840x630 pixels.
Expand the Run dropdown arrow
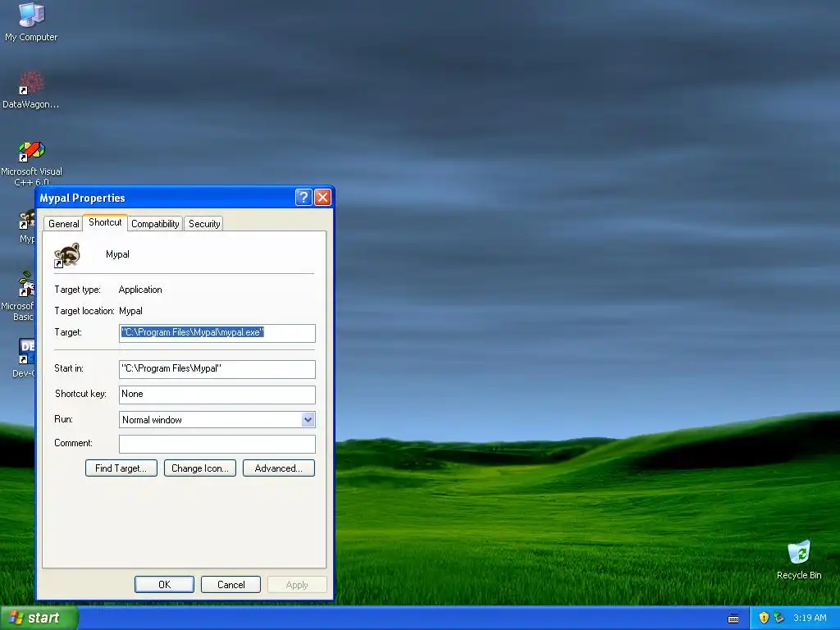pyautogui.click(x=308, y=419)
